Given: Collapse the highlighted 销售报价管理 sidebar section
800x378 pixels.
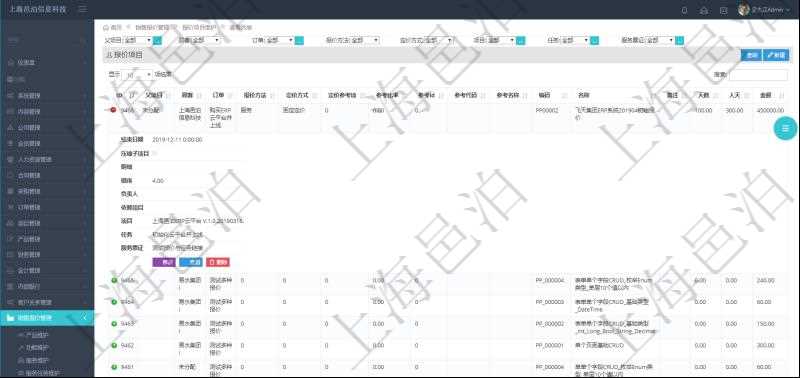Looking at the screenshot, I should pos(47,318).
